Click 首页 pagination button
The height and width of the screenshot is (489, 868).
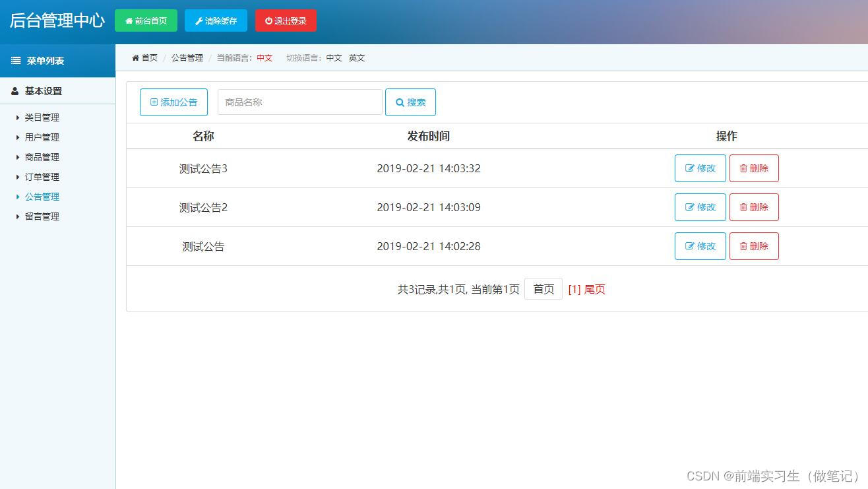543,289
